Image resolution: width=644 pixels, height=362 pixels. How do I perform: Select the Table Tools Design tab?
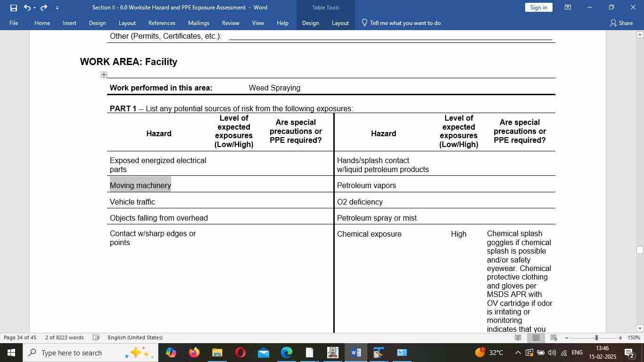(310, 23)
